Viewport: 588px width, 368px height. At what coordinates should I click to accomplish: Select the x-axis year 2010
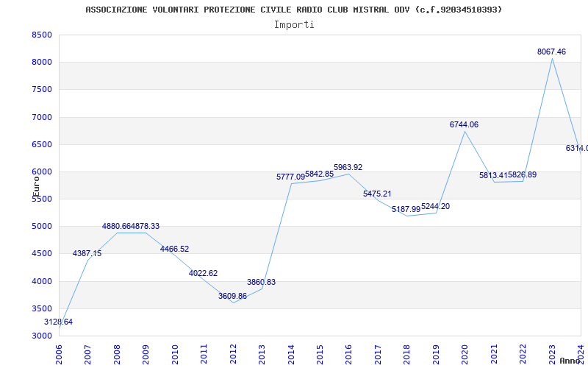point(175,354)
